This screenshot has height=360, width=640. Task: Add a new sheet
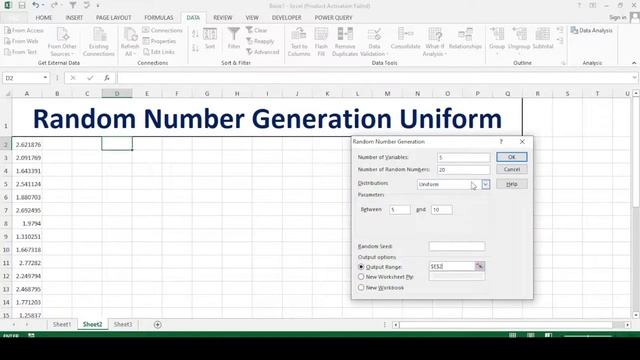click(158, 324)
